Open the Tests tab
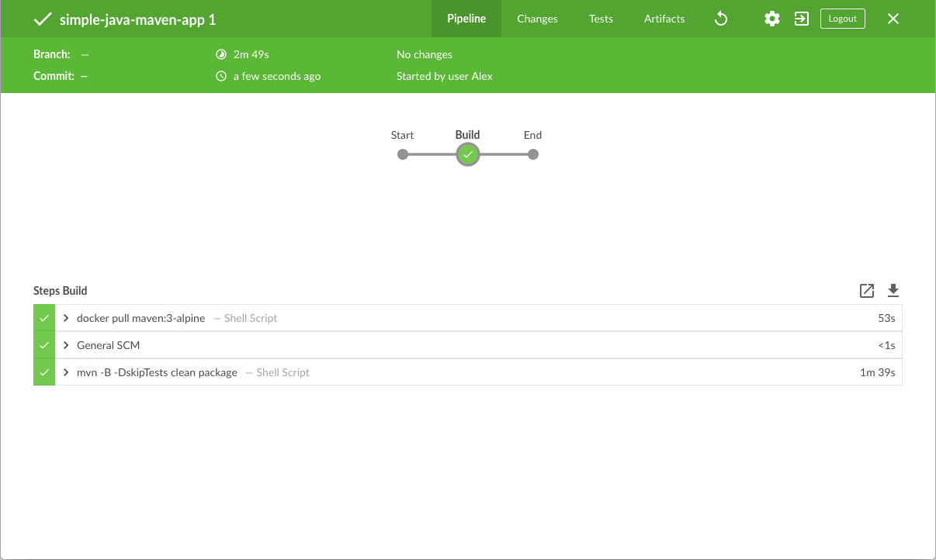Viewport: 936px width, 560px height. pyautogui.click(x=601, y=19)
